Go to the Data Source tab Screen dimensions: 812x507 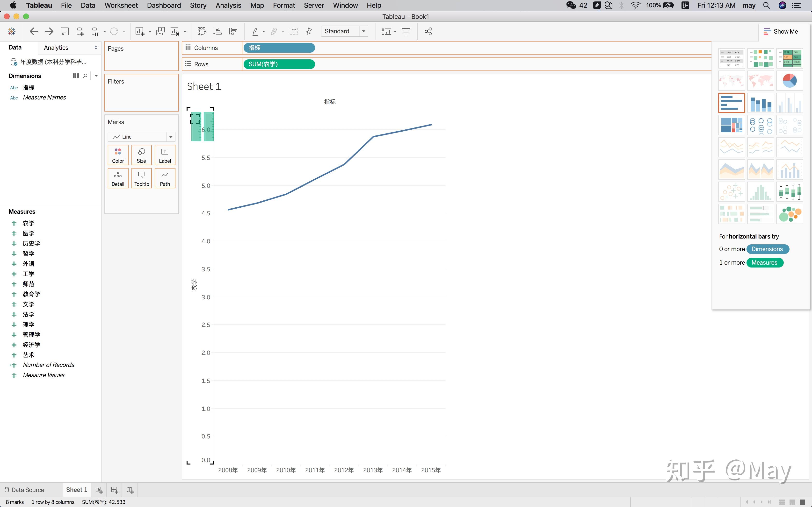coord(24,490)
